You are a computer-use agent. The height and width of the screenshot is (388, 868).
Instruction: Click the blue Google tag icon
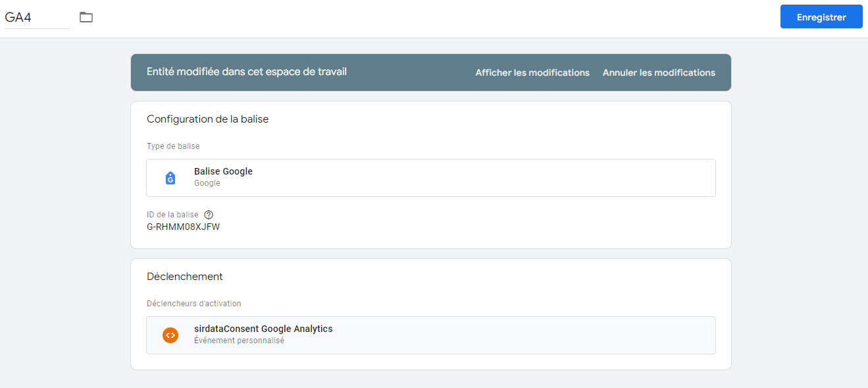[170, 178]
